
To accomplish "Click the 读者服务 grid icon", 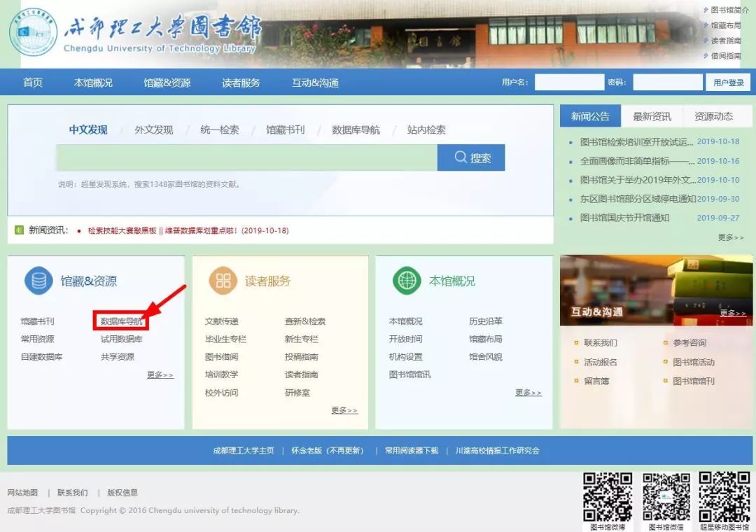I will coord(223,281).
